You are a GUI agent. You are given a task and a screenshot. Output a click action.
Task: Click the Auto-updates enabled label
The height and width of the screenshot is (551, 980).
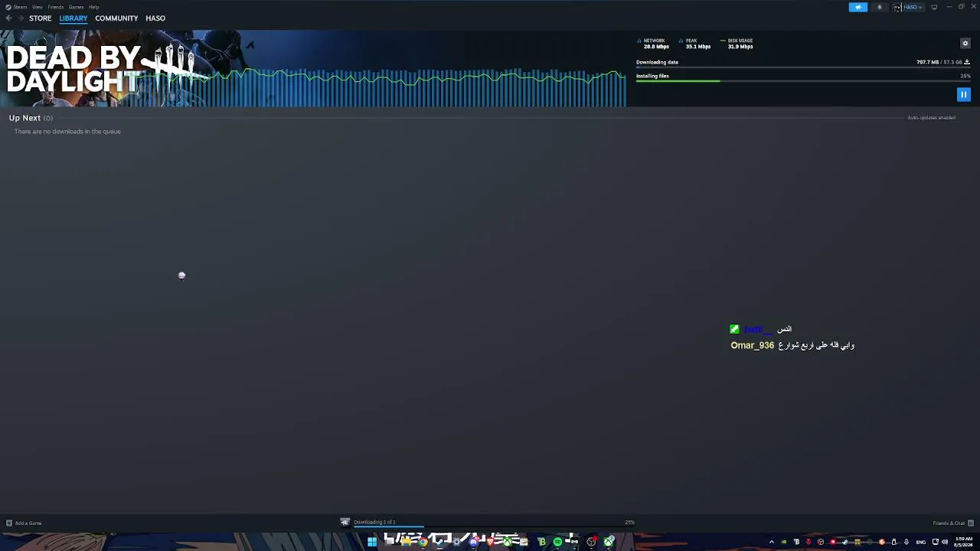click(931, 118)
